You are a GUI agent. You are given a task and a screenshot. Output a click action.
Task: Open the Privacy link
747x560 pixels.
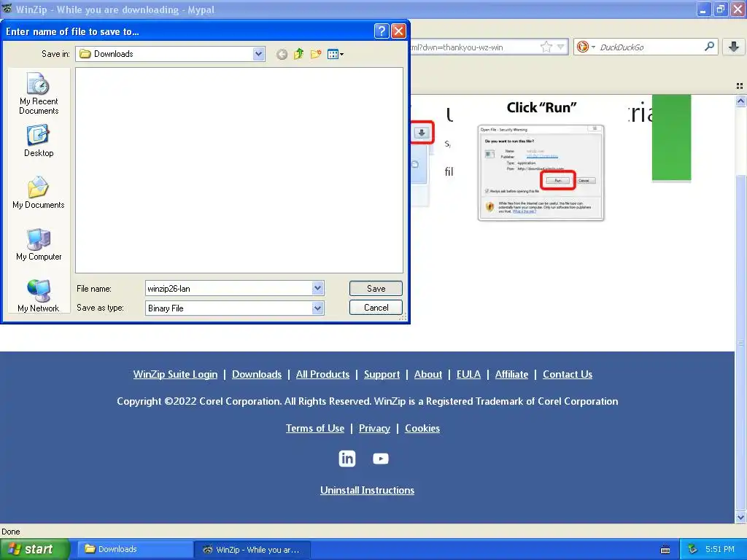(x=374, y=428)
